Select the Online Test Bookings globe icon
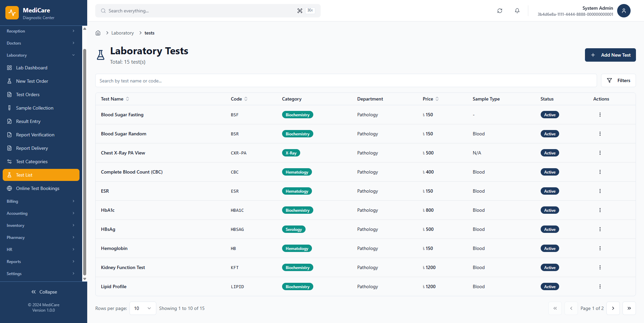The height and width of the screenshot is (323, 644). click(x=9, y=188)
